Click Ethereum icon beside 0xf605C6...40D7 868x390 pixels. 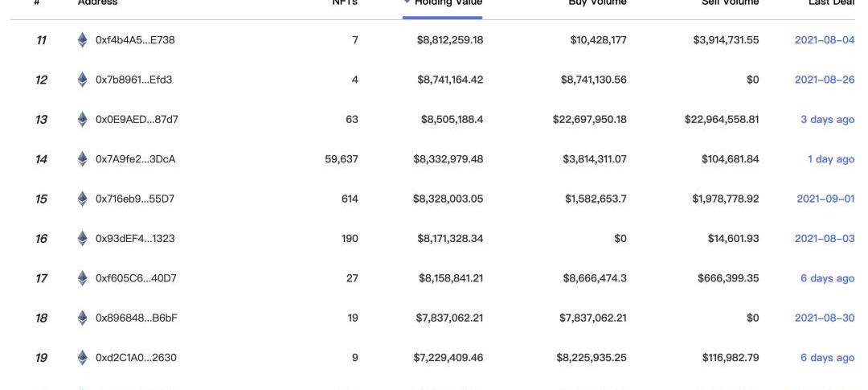click(x=83, y=278)
